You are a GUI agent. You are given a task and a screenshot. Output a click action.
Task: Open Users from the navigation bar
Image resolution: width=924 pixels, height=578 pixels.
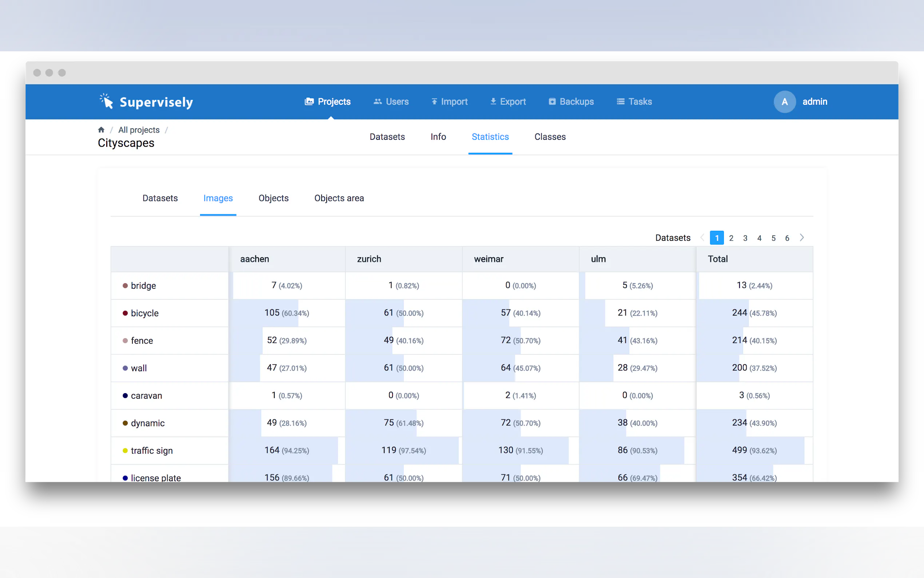[x=391, y=102]
